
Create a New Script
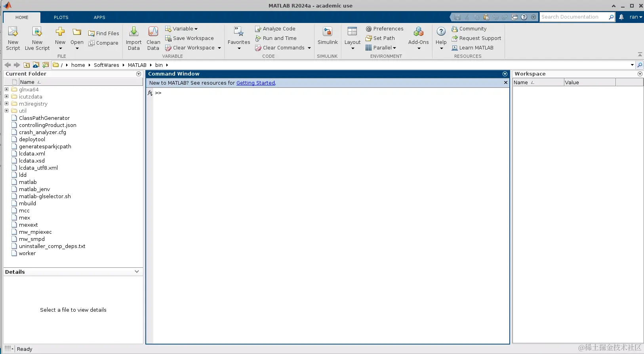[13, 38]
